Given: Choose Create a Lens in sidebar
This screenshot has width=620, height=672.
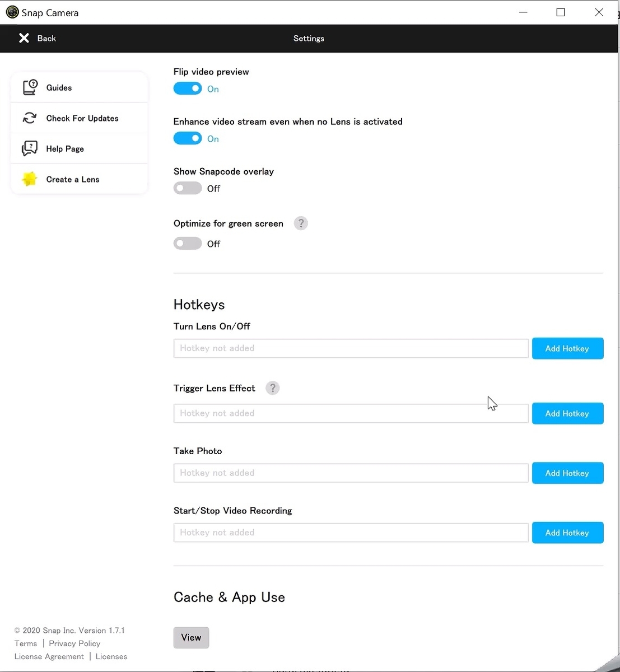Looking at the screenshot, I should click(79, 179).
